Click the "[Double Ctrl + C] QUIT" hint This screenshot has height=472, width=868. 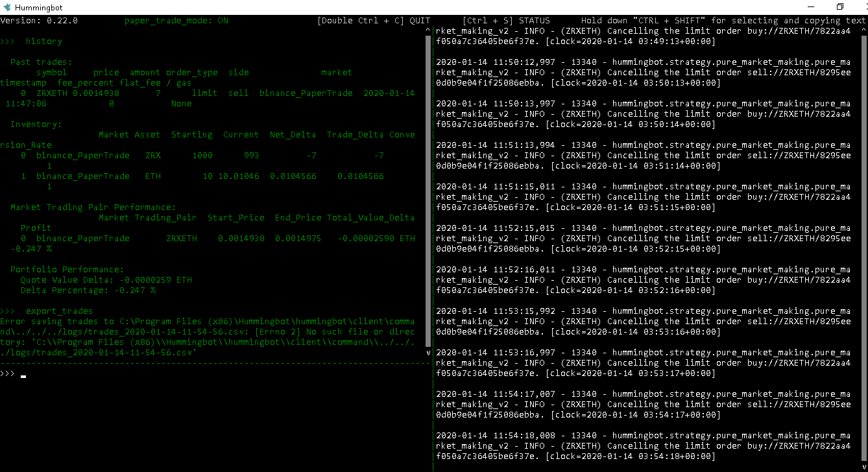374,21
